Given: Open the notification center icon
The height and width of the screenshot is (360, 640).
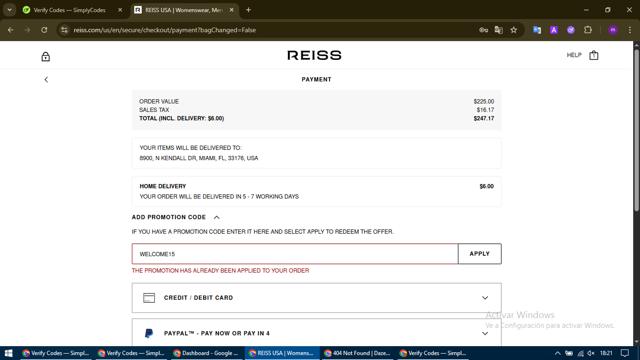Looking at the screenshot, I should (624, 353).
